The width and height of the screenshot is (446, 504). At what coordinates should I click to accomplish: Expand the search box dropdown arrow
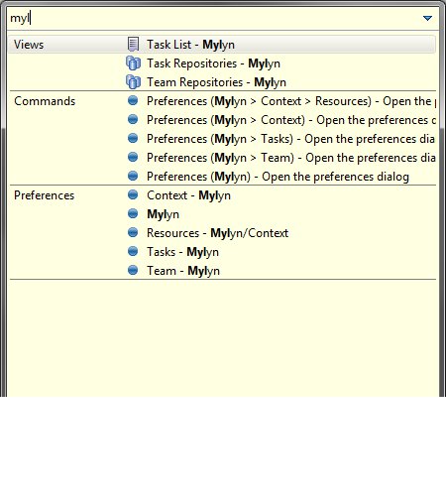click(x=427, y=18)
